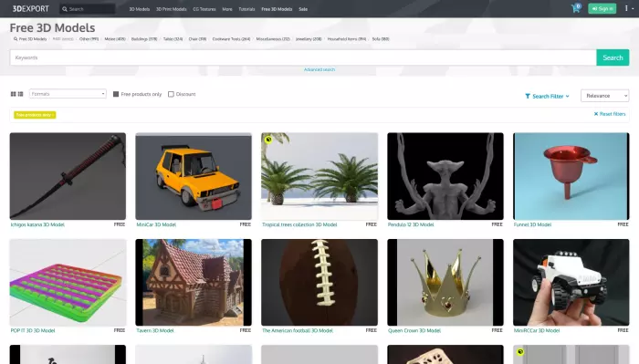Enable the Discount checkbox
Viewport: 639px width, 364px height.
point(171,94)
